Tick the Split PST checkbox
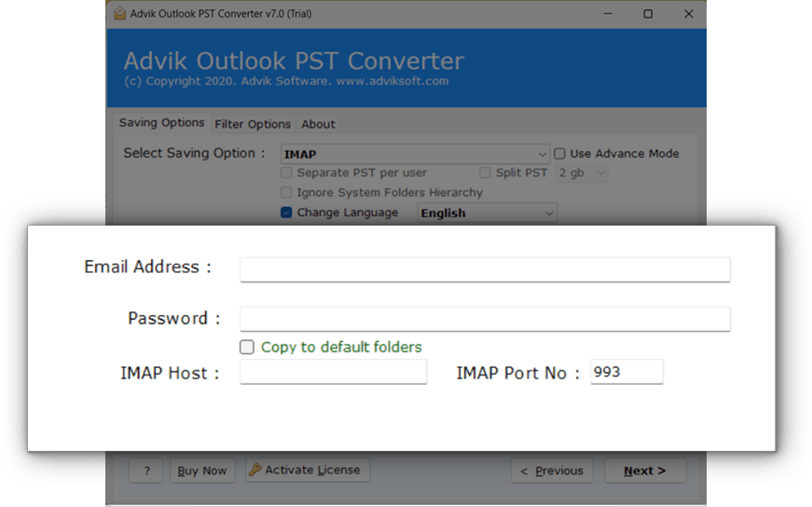812x507 pixels. tap(485, 172)
